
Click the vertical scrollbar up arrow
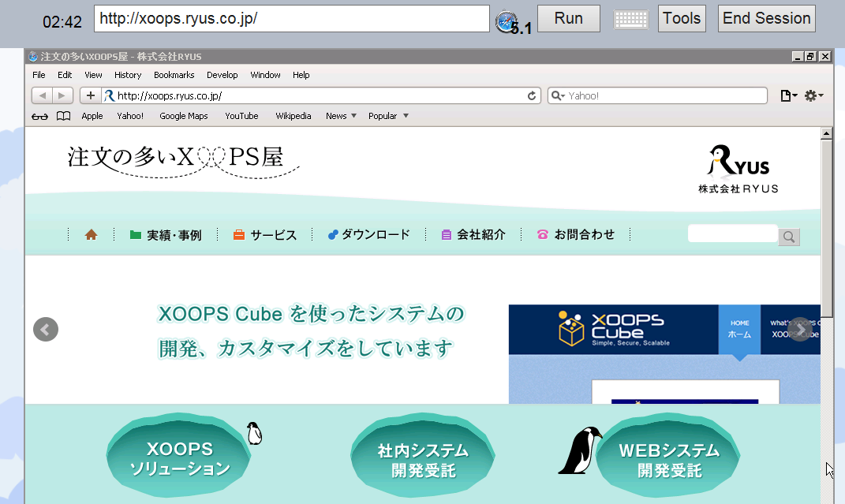coord(827,133)
